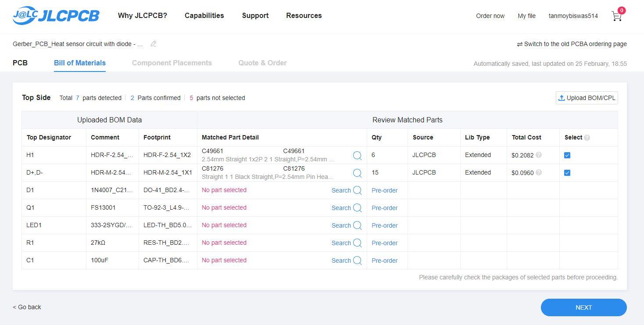
Task: Open the shopping cart icon
Action: click(617, 16)
